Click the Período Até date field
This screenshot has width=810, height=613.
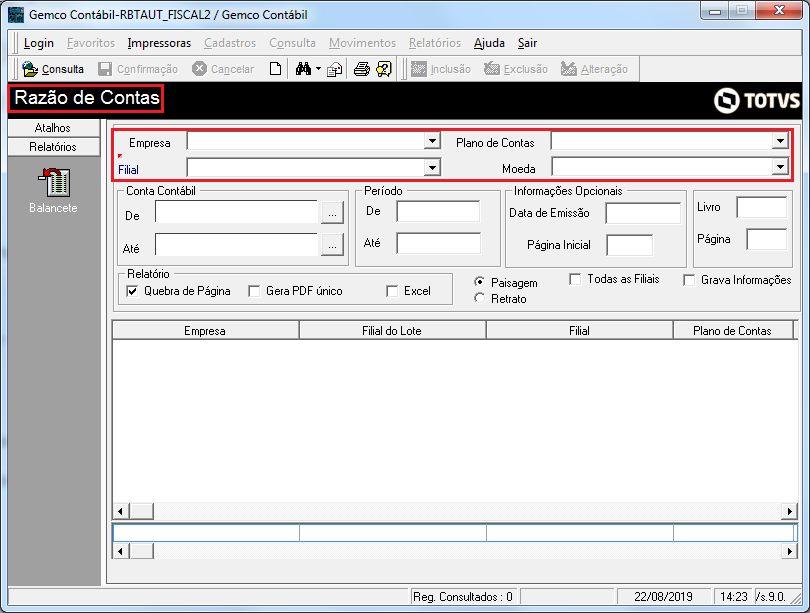tap(438, 243)
